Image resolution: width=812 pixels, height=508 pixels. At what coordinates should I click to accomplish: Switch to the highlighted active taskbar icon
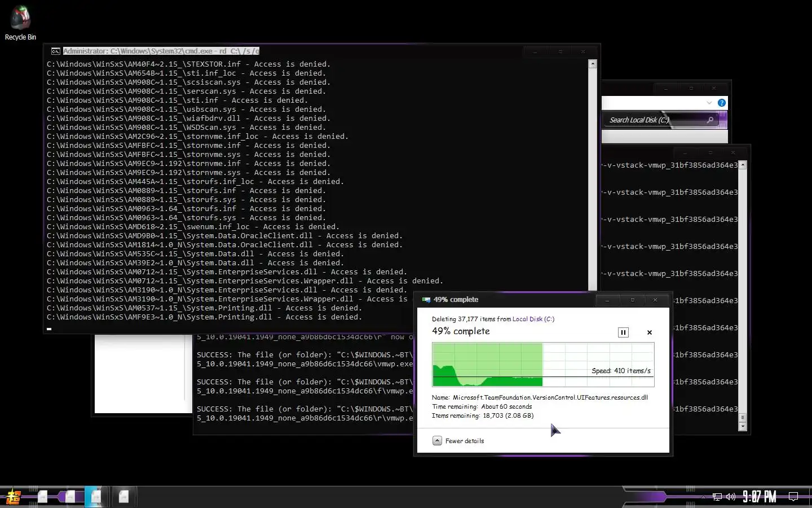[x=96, y=497]
